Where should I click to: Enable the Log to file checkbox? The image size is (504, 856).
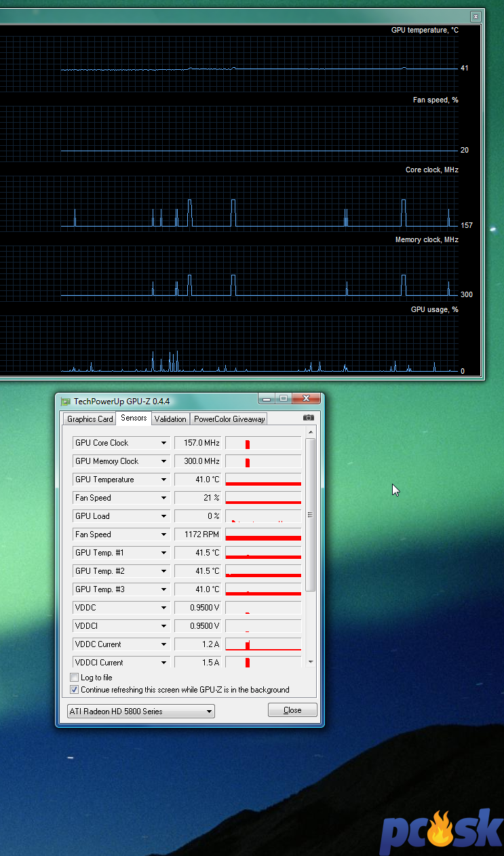[75, 678]
